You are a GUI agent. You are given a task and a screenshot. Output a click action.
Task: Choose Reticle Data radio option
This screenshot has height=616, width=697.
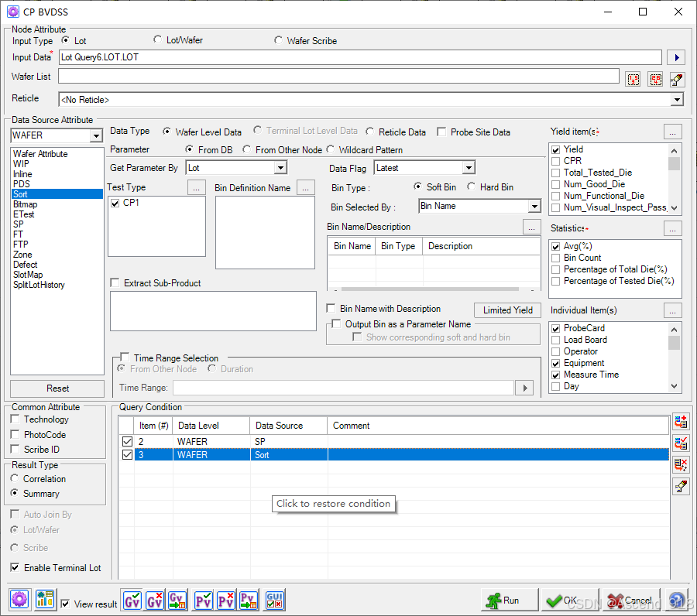pyautogui.click(x=370, y=132)
